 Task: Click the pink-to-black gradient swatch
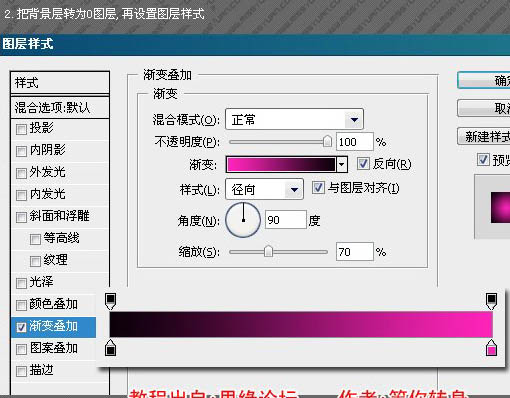tap(281, 164)
